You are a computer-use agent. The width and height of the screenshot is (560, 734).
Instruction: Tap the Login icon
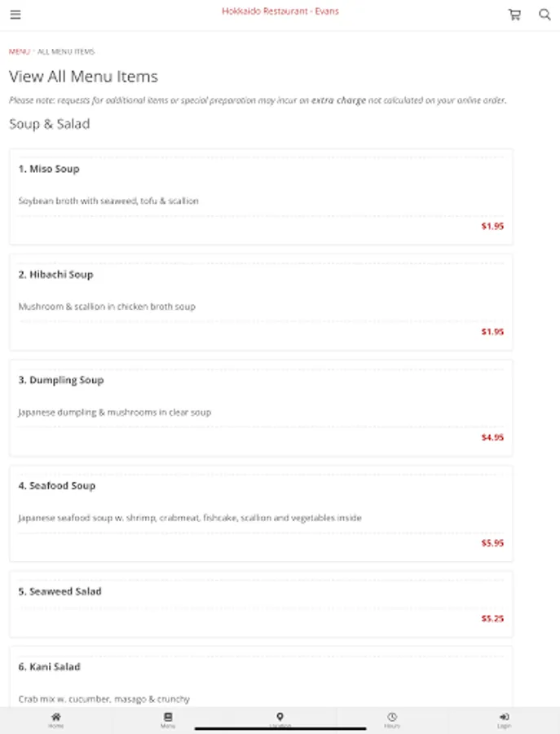(x=504, y=719)
